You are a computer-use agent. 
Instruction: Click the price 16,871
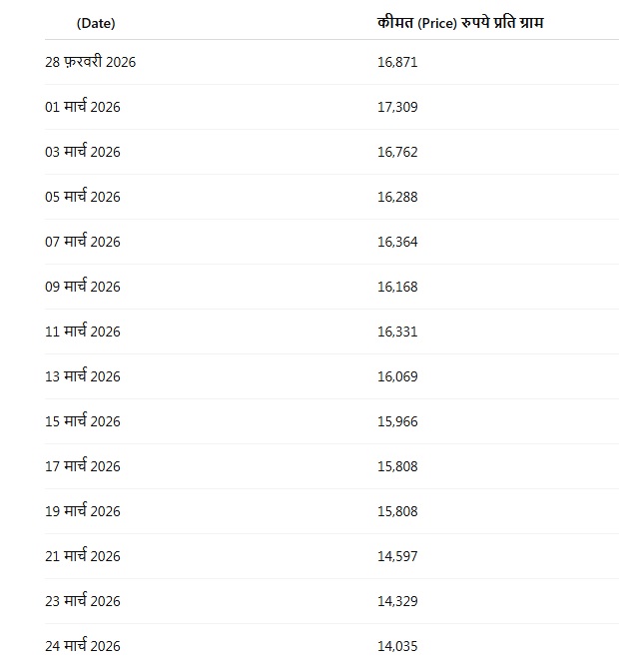click(x=397, y=62)
